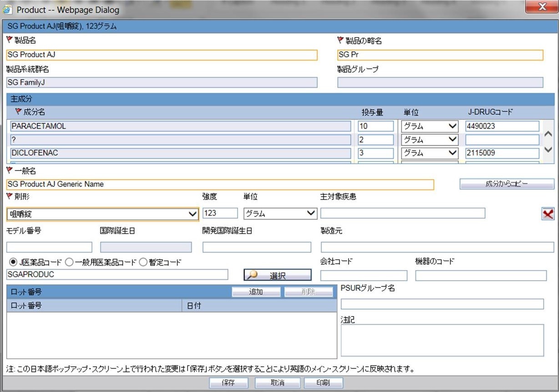This screenshot has width=559, height=392.
Task: Click the ロット番号 column header
Action: pyautogui.click(x=94, y=306)
